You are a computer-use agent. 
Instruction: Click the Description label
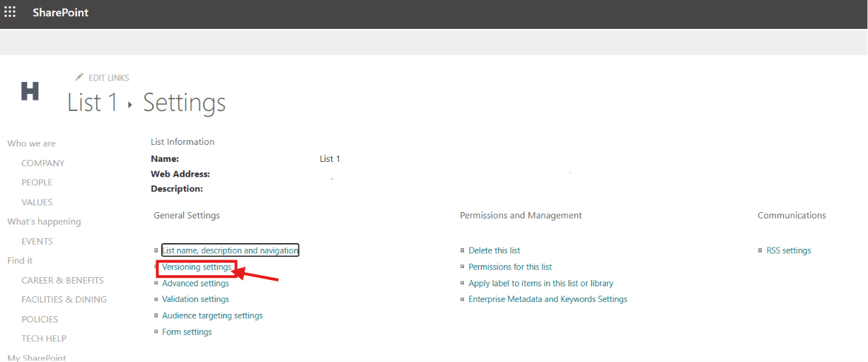177,189
